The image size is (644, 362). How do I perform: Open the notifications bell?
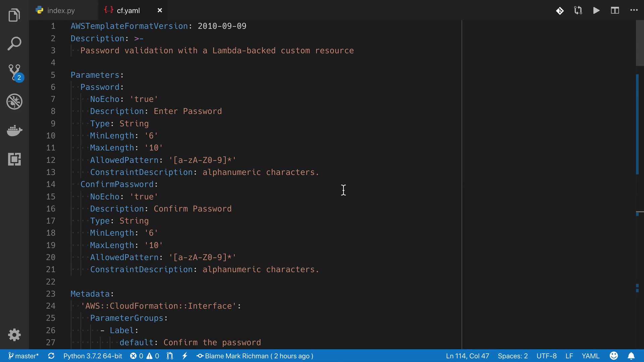(x=631, y=356)
